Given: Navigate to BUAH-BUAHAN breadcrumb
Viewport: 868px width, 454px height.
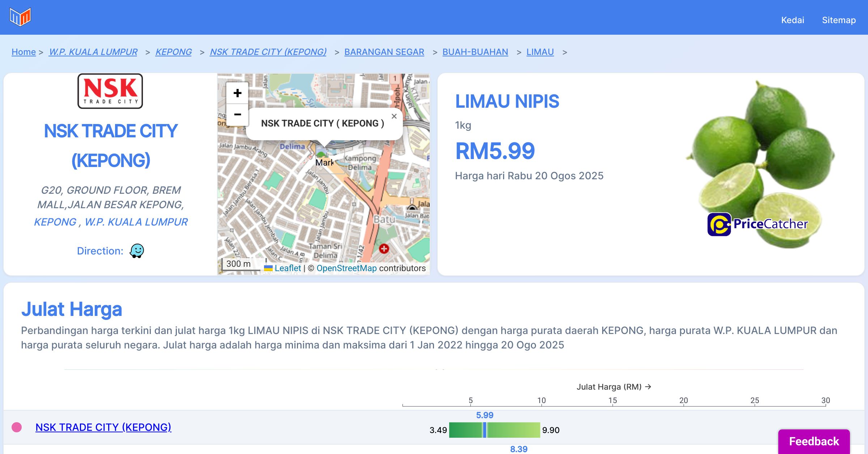Looking at the screenshot, I should [x=475, y=52].
